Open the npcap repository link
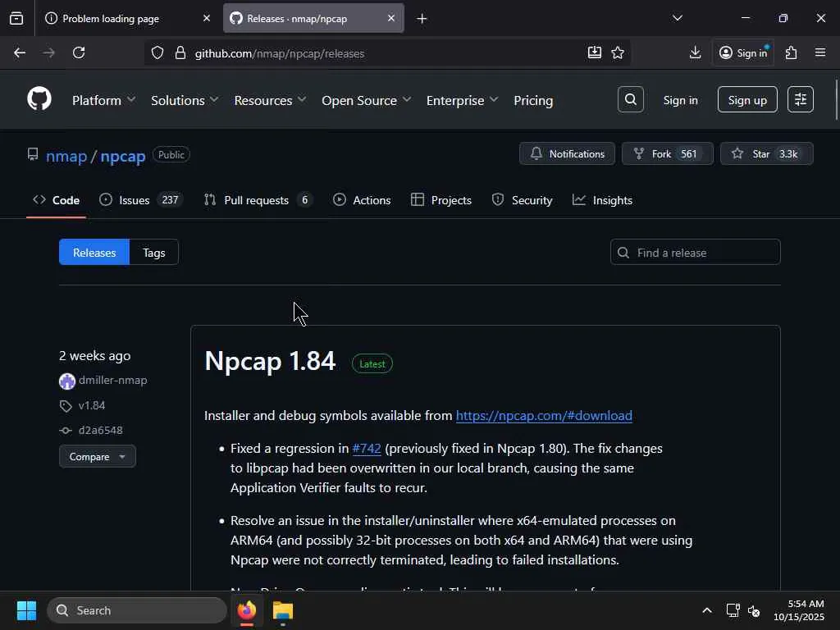This screenshot has height=630, width=840. (x=123, y=156)
